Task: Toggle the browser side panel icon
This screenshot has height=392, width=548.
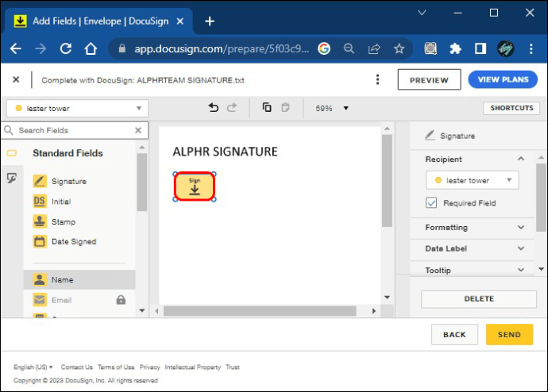Action: click(480, 48)
